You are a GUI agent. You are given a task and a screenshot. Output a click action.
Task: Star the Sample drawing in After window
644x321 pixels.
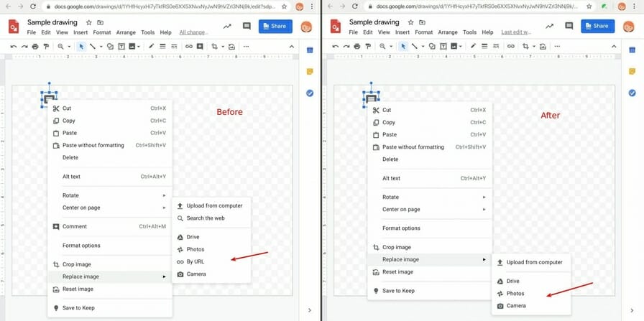click(x=410, y=22)
